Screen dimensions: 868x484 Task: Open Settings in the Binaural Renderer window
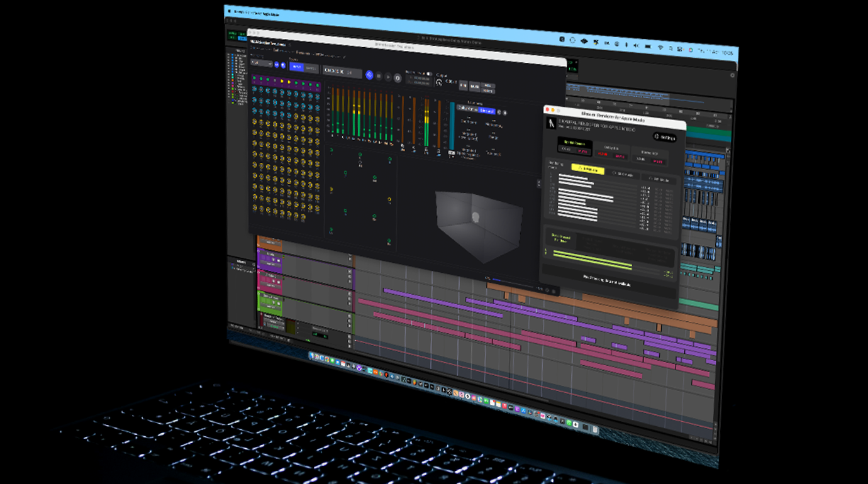[x=665, y=136]
